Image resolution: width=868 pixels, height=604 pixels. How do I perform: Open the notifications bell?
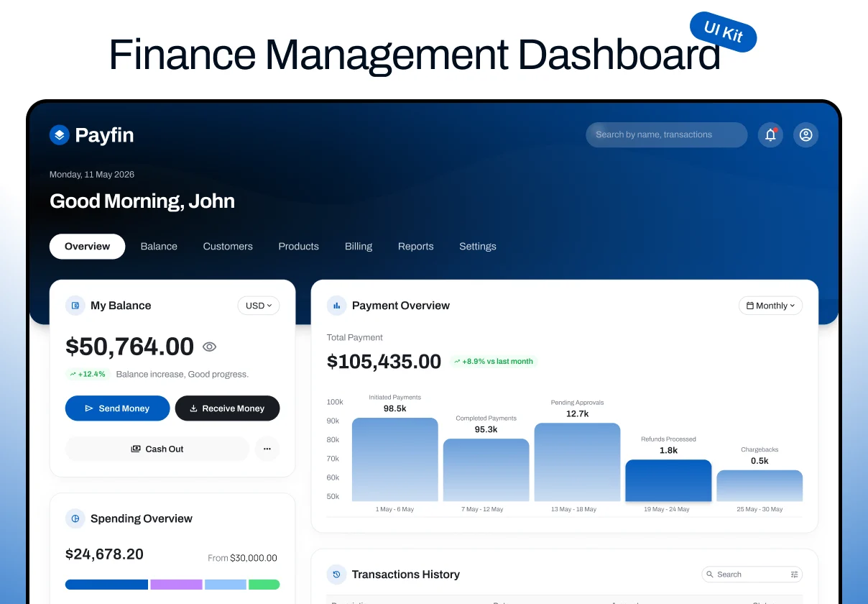pyautogui.click(x=770, y=134)
